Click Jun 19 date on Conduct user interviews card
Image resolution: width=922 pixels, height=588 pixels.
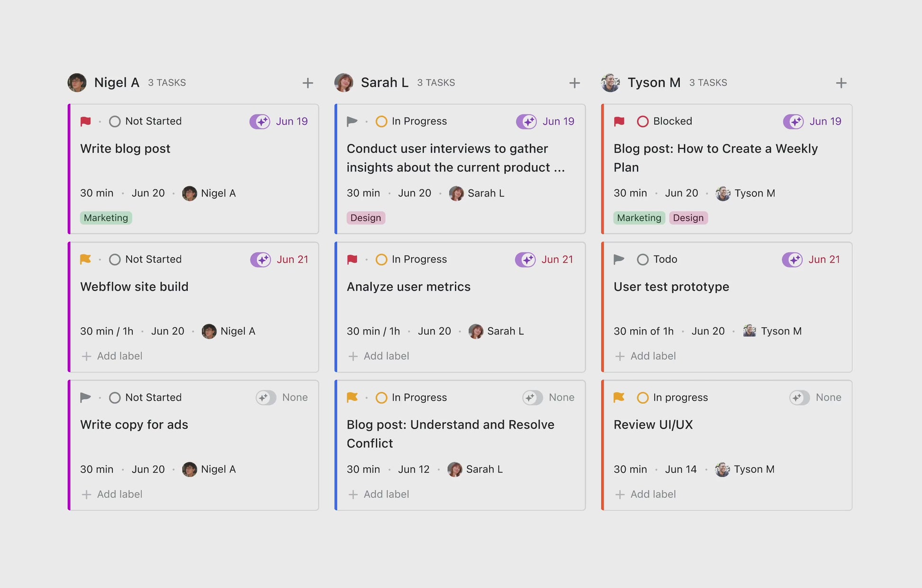pyautogui.click(x=558, y=121)
